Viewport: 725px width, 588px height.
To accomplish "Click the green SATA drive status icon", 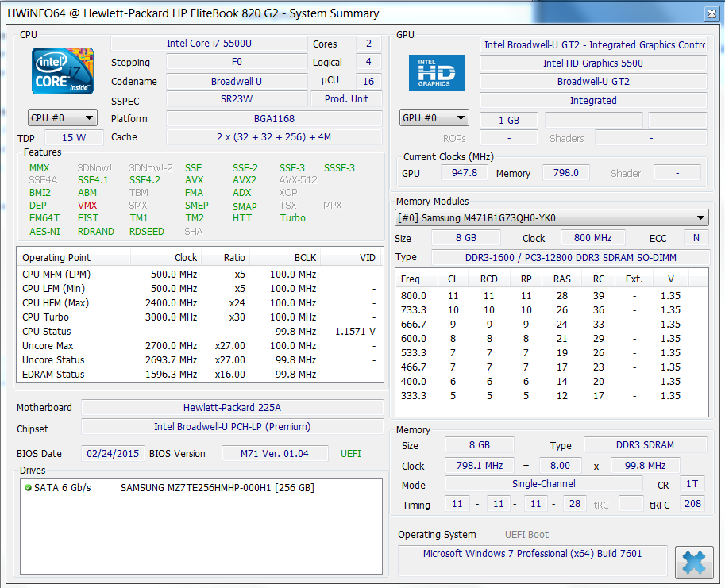I will tap(29, 488).
